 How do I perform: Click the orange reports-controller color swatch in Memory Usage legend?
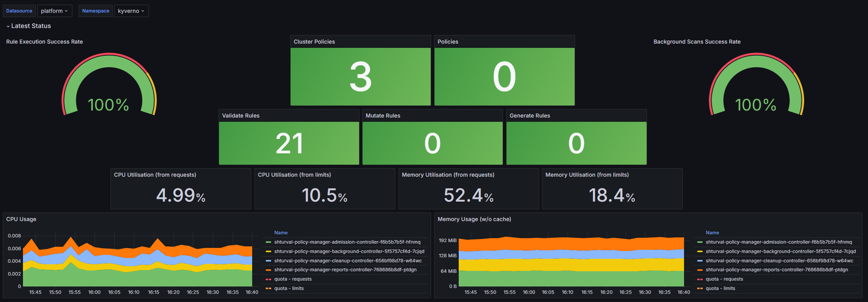(700, 270)
